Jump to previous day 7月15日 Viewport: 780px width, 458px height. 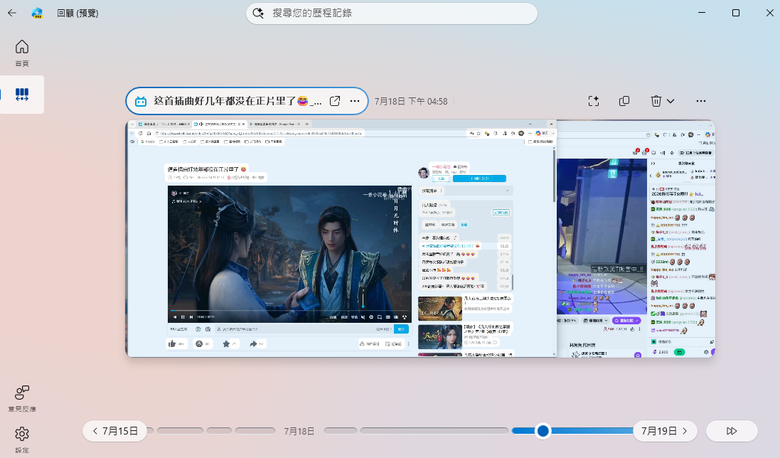pyautogui.click(x=115, y=431)
